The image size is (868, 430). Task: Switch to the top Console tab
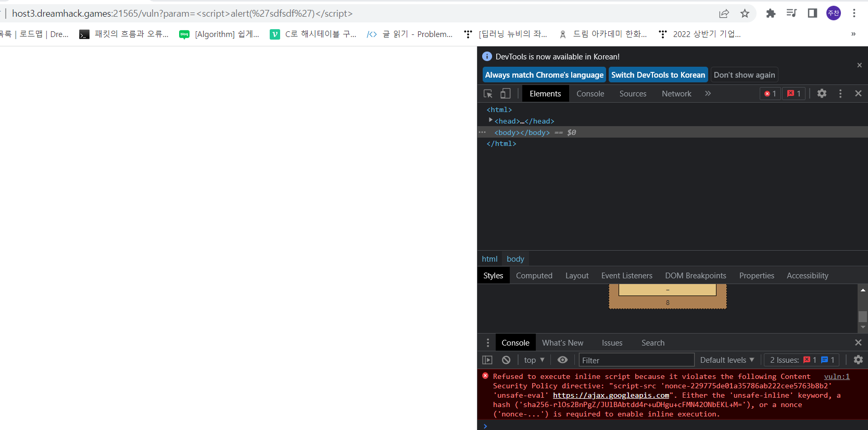(590, 93)
